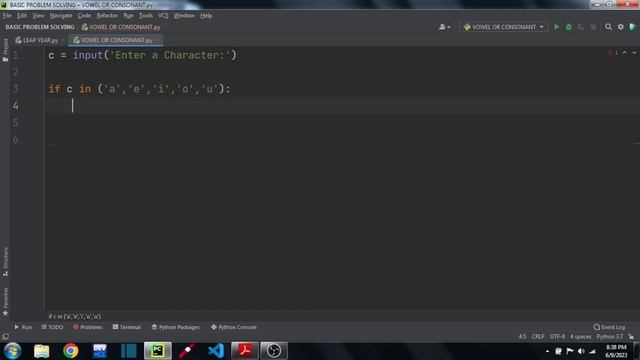
Task: Open the Event Log
Action: tap(609, 327)
